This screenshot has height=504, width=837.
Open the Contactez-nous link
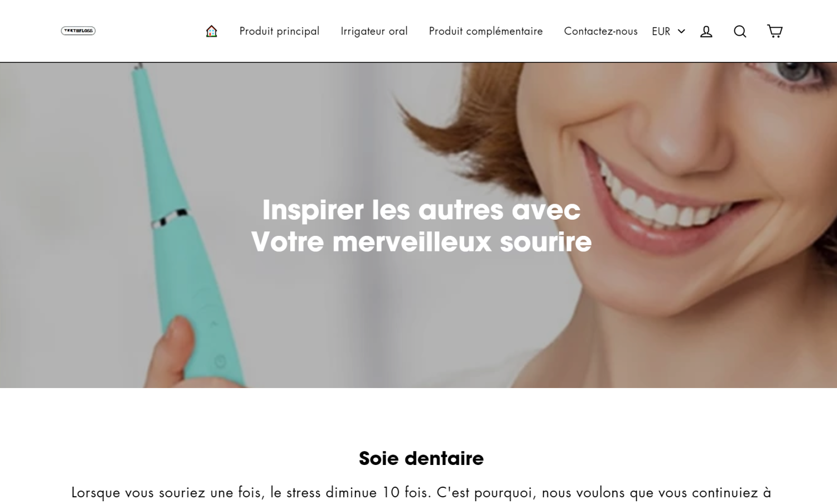tap(601, 31)
